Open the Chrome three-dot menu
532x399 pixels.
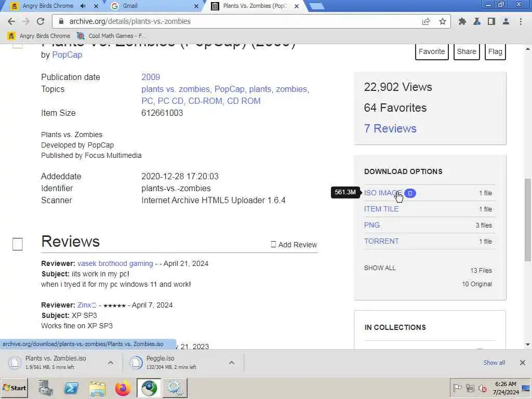coord(521,21)
